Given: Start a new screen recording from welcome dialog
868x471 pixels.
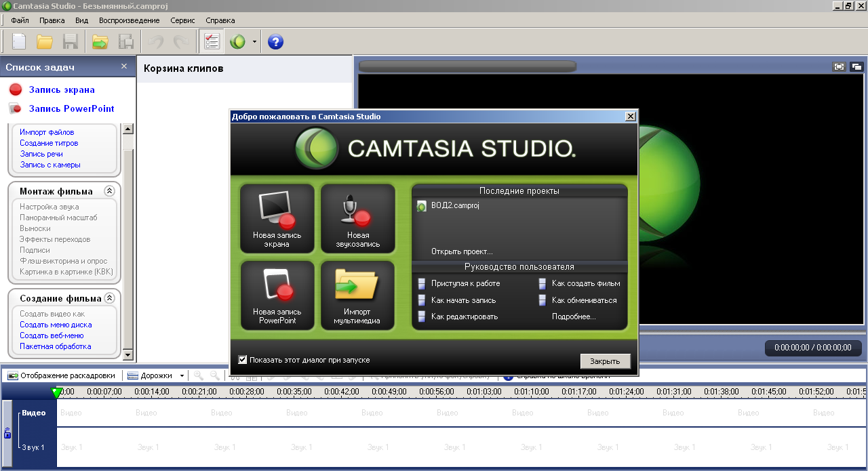Looking at the screenshot, I should 277,219.
